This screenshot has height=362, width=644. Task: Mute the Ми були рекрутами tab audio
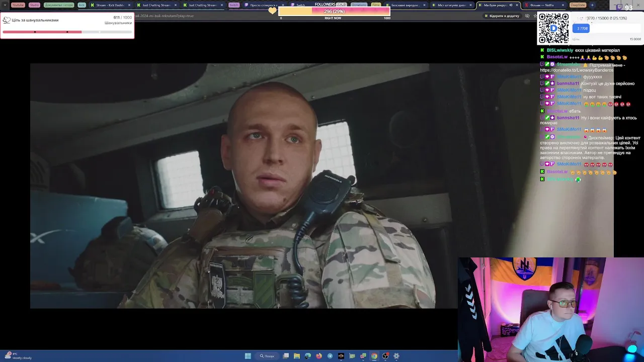coord(511,5)
